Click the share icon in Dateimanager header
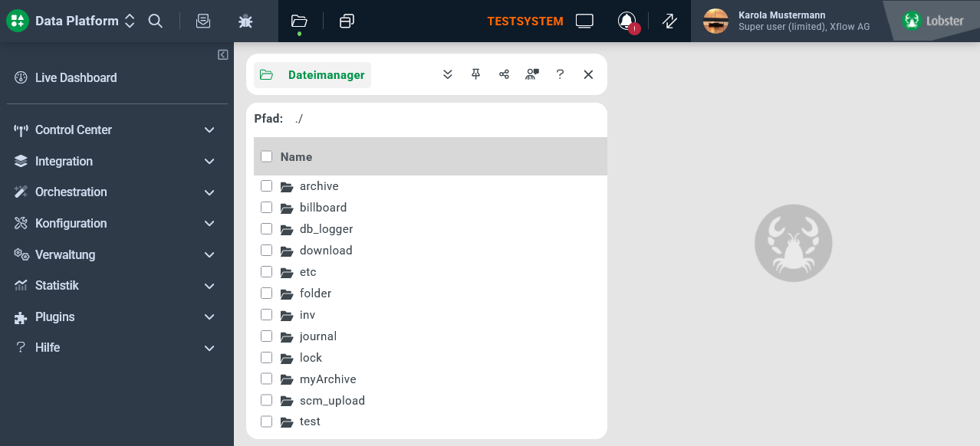Viewport: 980px width, 446px height. pyautogui.click(x=504, y=74)
